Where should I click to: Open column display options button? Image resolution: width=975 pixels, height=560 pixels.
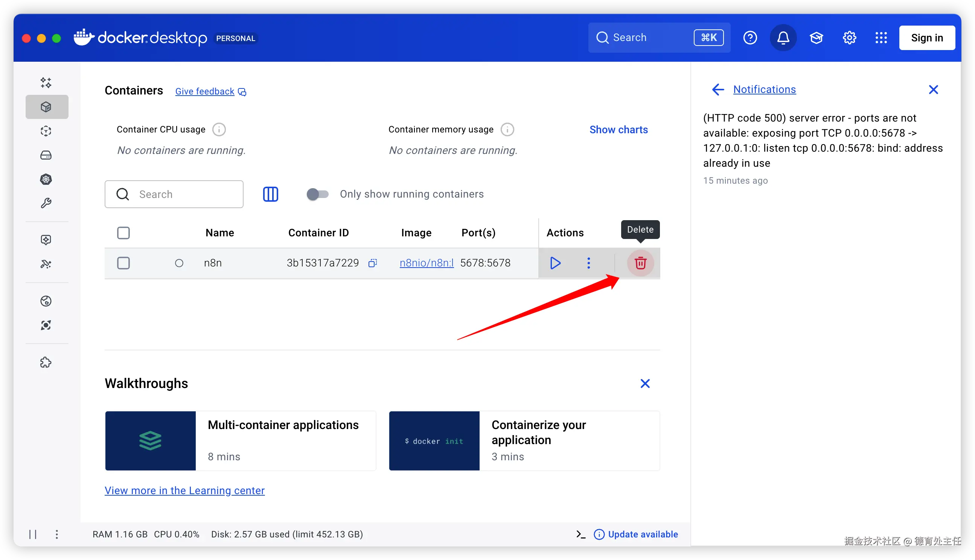click(x=270, y=194)
